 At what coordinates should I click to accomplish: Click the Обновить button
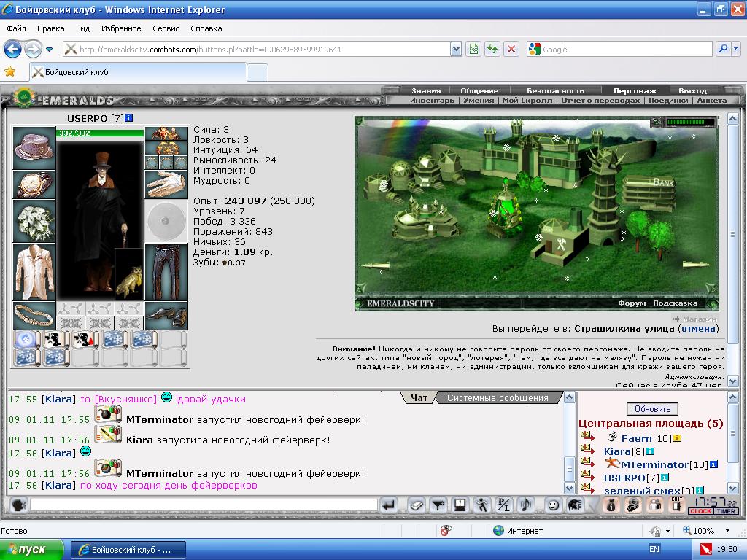click(x=652, y=409)
